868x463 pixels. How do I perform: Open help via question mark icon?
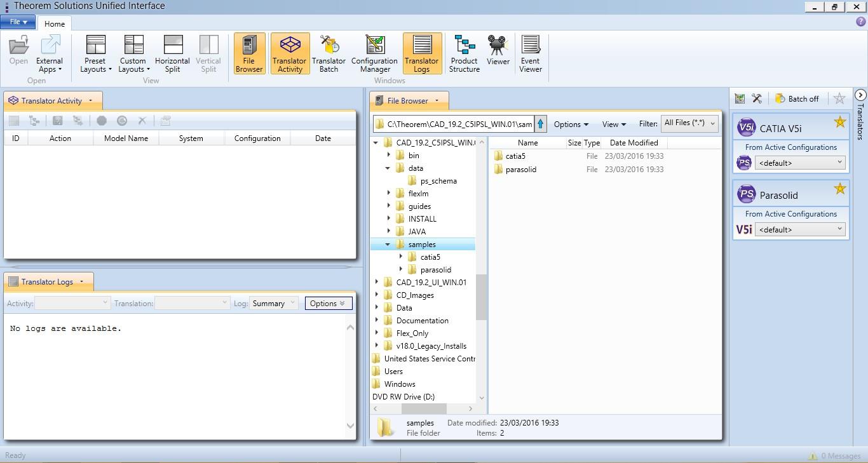coord(861,22)
